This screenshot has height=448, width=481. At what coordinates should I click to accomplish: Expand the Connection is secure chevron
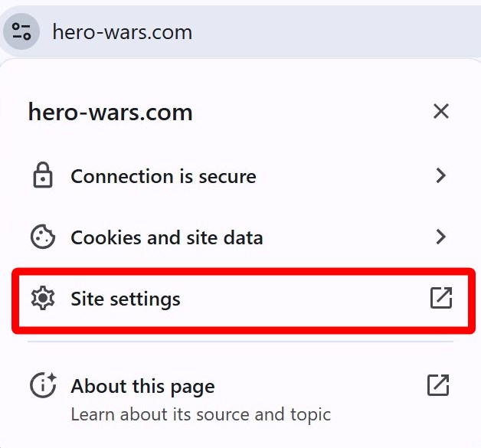tap(440, 176)
